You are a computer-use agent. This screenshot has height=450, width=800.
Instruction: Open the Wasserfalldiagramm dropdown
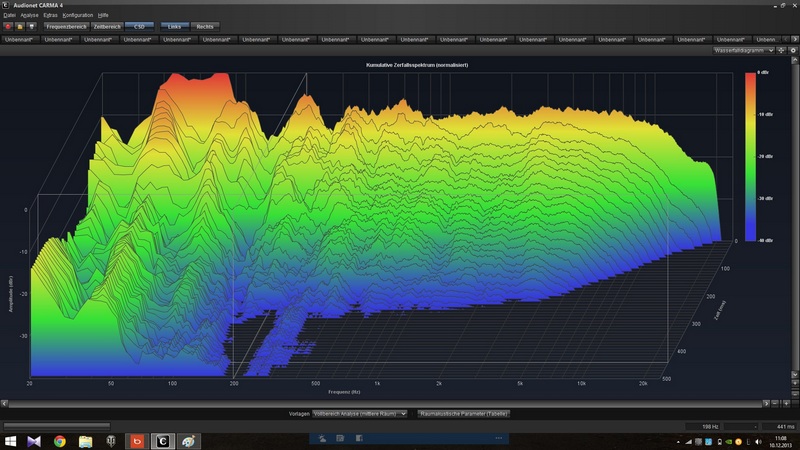[x=744, y=50]
